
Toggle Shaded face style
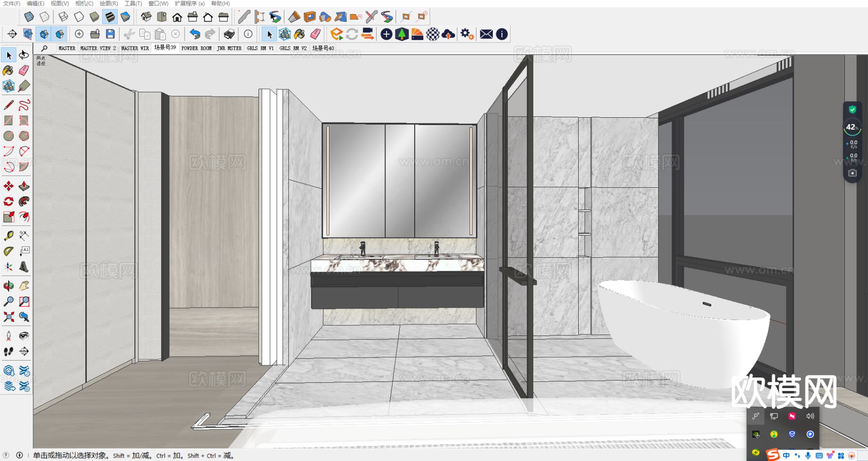[94, 17]
